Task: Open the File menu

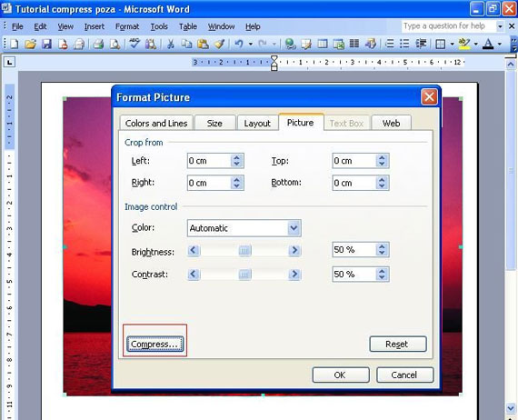Action: coord(17,26)
